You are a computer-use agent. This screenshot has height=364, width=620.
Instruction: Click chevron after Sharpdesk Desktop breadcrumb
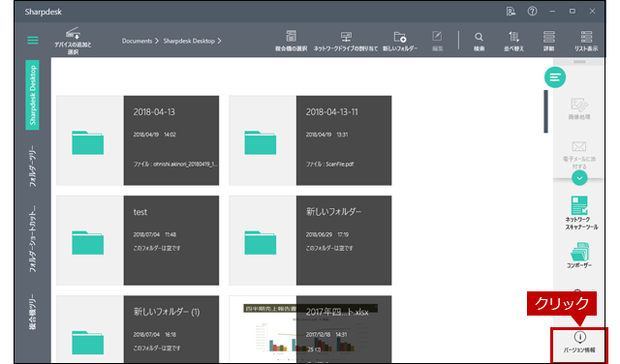coord(219,41)
